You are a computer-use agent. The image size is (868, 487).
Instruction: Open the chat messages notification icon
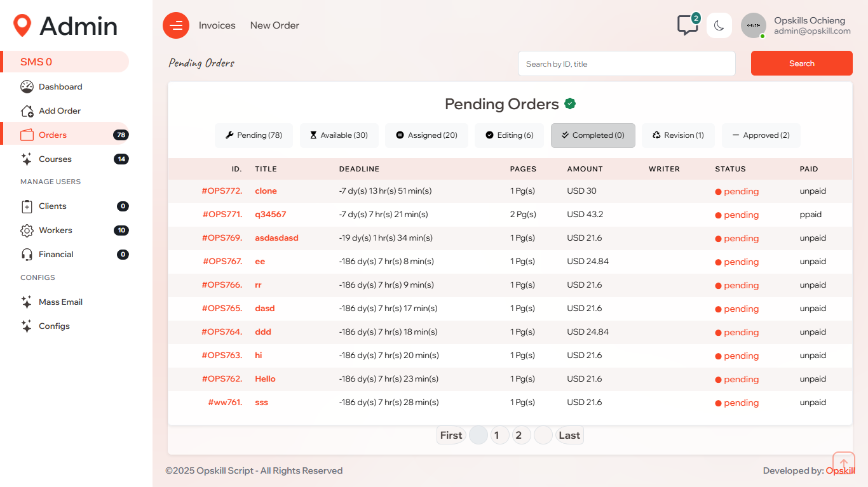click(687, 25)
